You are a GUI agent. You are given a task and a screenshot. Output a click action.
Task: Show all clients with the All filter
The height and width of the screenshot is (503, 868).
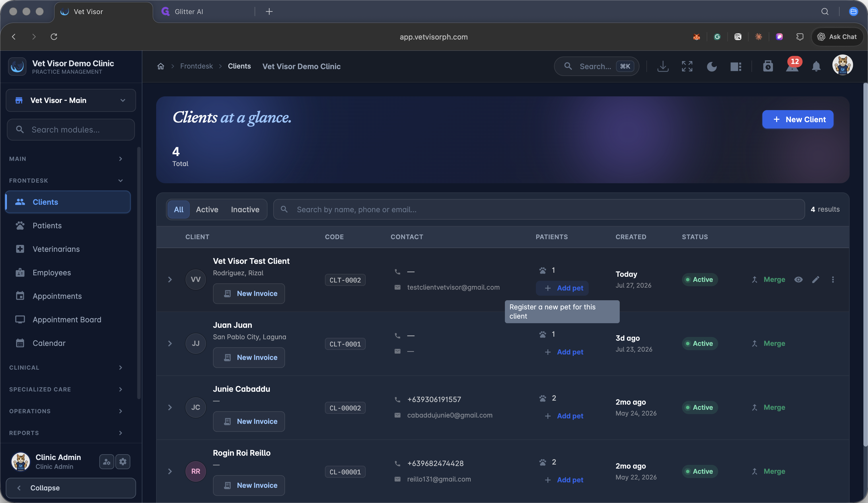179,210
